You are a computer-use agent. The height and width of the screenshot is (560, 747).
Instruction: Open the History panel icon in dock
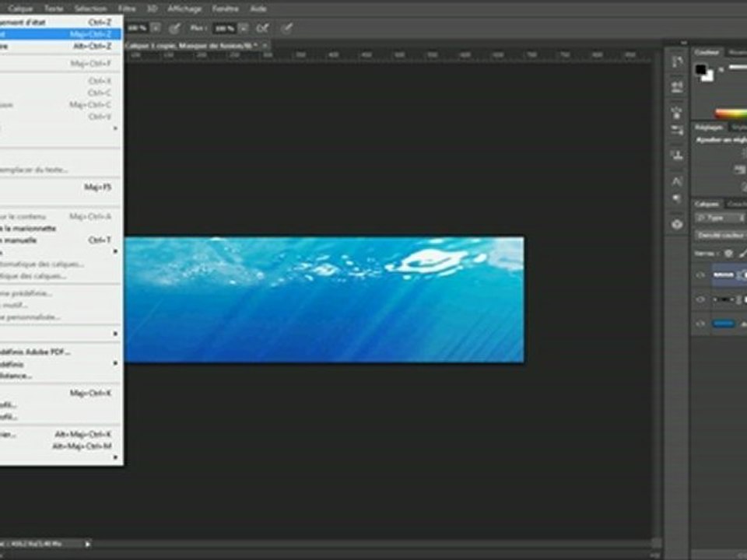[677, 62]
